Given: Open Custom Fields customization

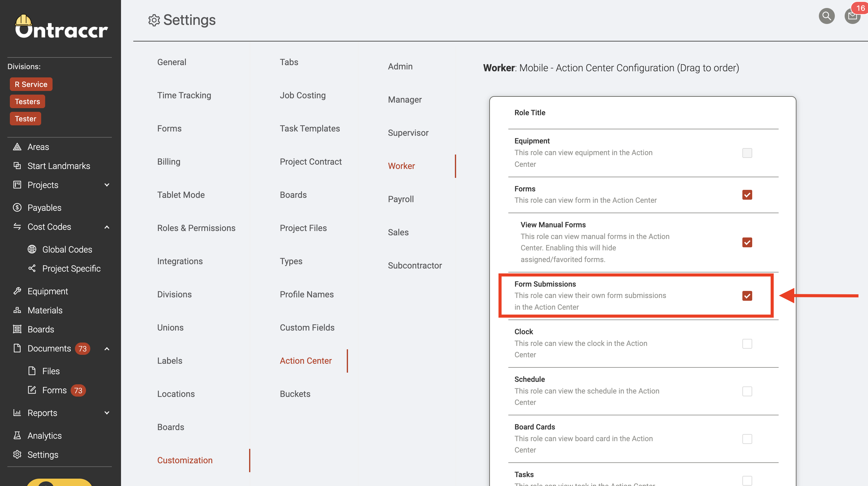Looking at the screenshot, I should (307, 327).
